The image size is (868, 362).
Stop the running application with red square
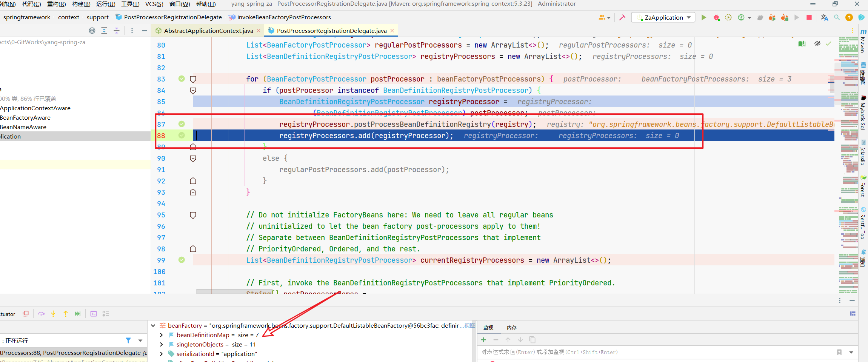coord(809,17)
